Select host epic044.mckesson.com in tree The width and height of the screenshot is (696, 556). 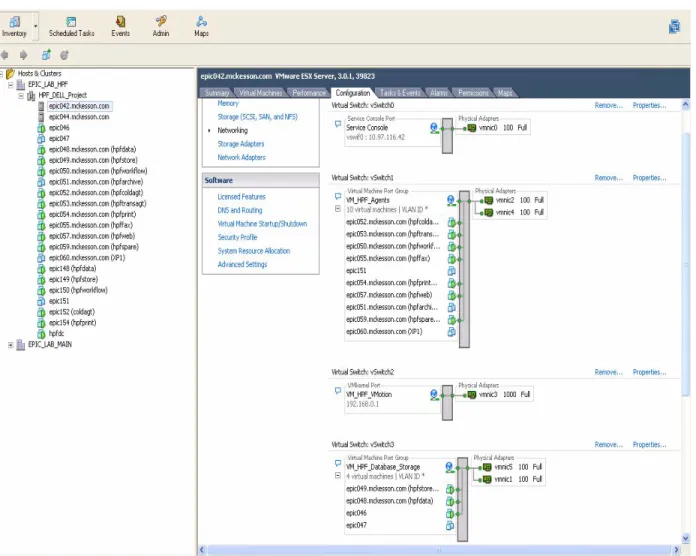[79, 117]
